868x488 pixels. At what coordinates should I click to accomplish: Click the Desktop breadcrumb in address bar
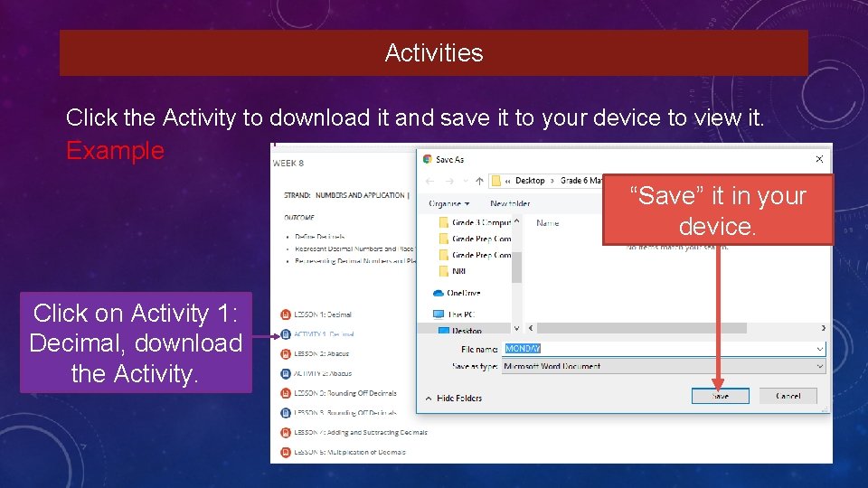click(530, 181)
